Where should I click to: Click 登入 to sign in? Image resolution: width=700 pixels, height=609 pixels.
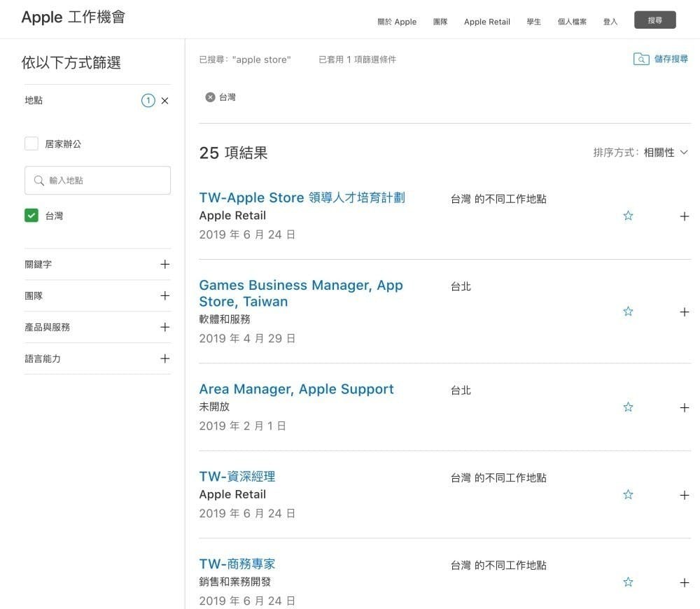(610, 22)
